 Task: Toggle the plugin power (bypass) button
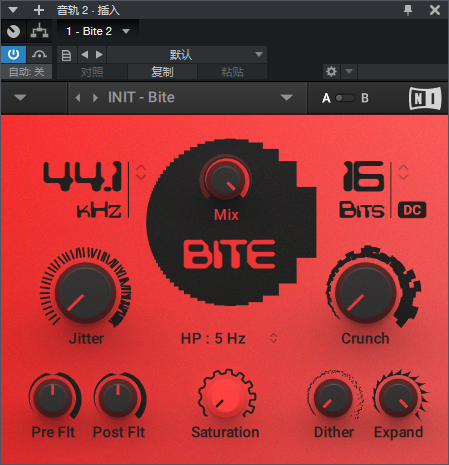point(14,54)
